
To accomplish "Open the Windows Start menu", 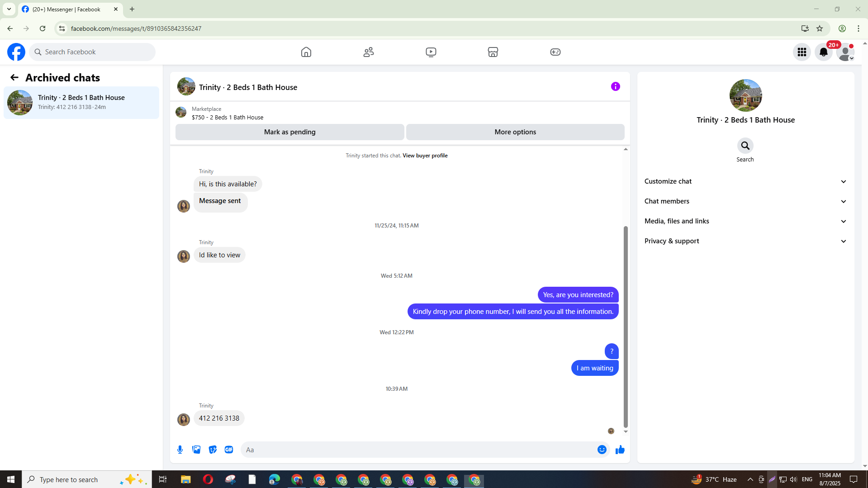I will point(11,479).
